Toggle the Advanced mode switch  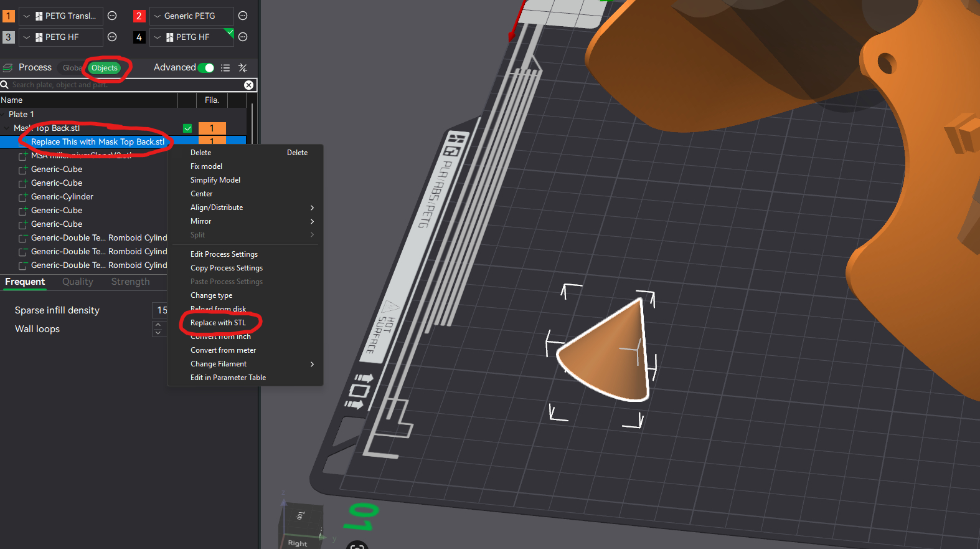206,68
